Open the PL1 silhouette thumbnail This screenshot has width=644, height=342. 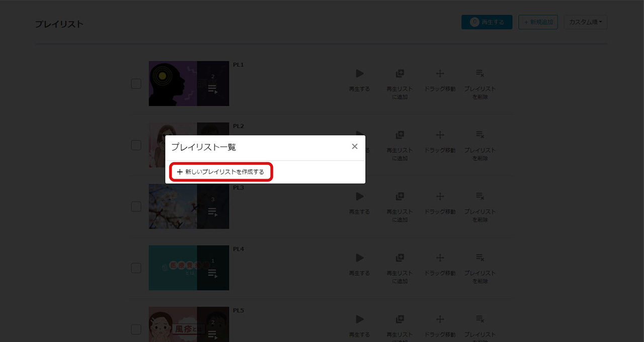coord(189,83)
